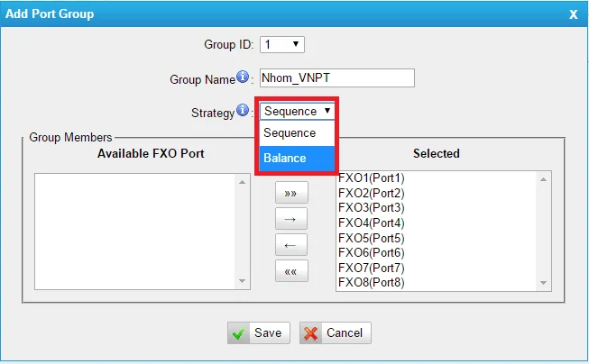Choose Balance from the Strategy list

[x=297, y=158]
